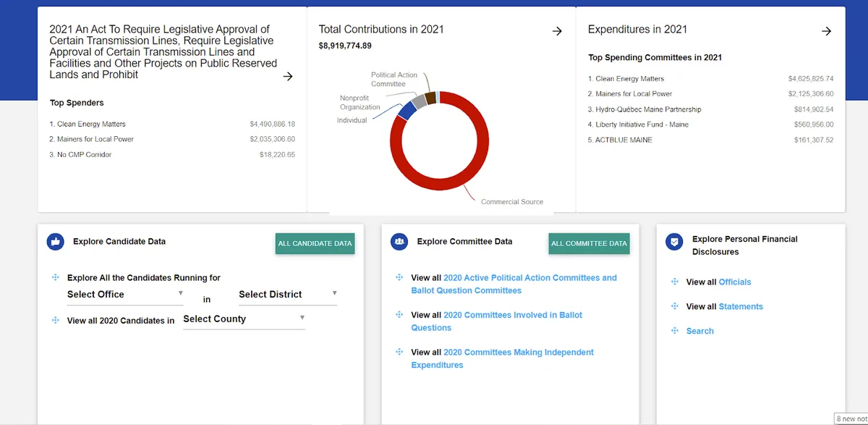Click the ALL CANDIDATE DATA button

[315, 243]
